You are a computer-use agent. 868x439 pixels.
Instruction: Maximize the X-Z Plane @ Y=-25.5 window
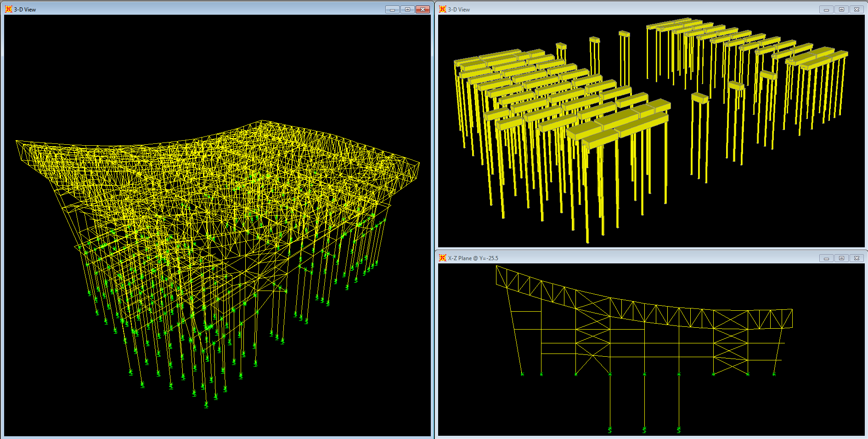pyautogui.click(x=841, y=258)
